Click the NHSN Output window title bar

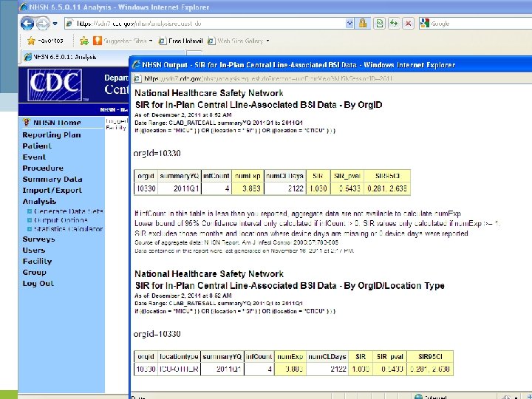point(331,64)
